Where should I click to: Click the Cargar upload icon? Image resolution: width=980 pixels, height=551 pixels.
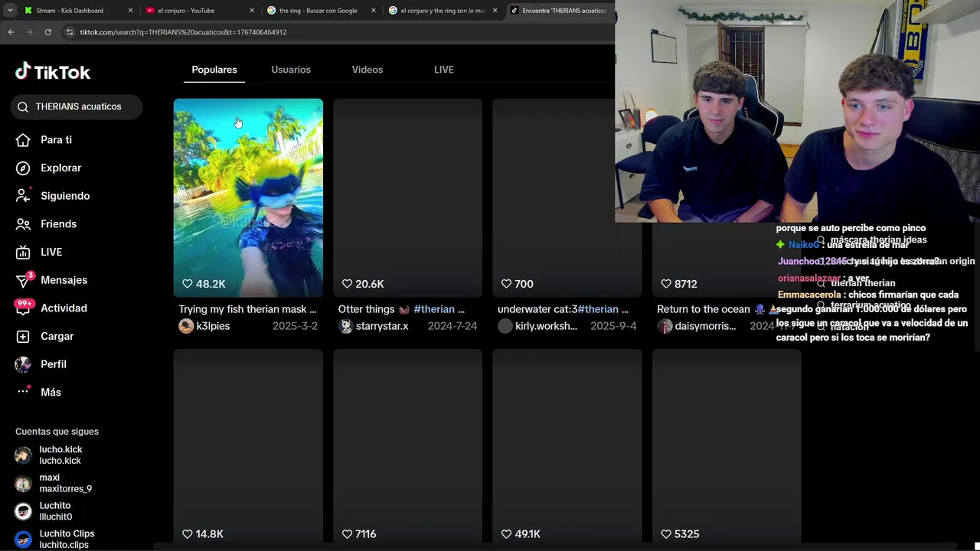point(23,337)
